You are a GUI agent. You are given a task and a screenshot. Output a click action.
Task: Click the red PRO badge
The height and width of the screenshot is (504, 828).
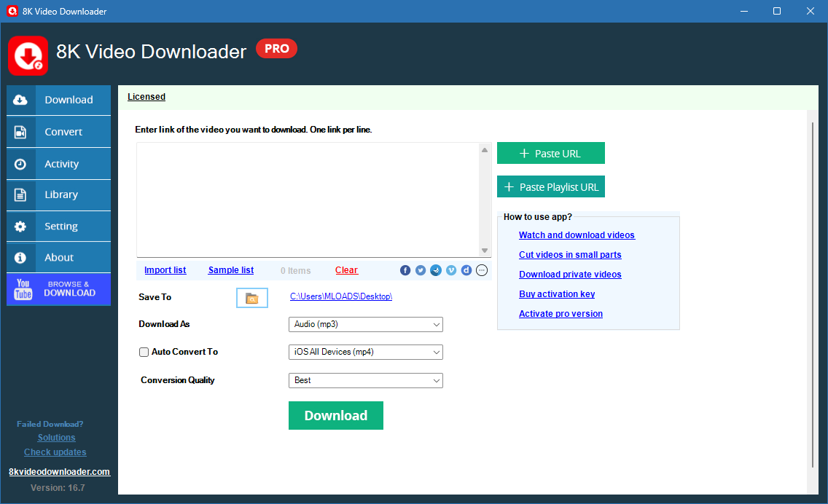(x=277, y=49)
